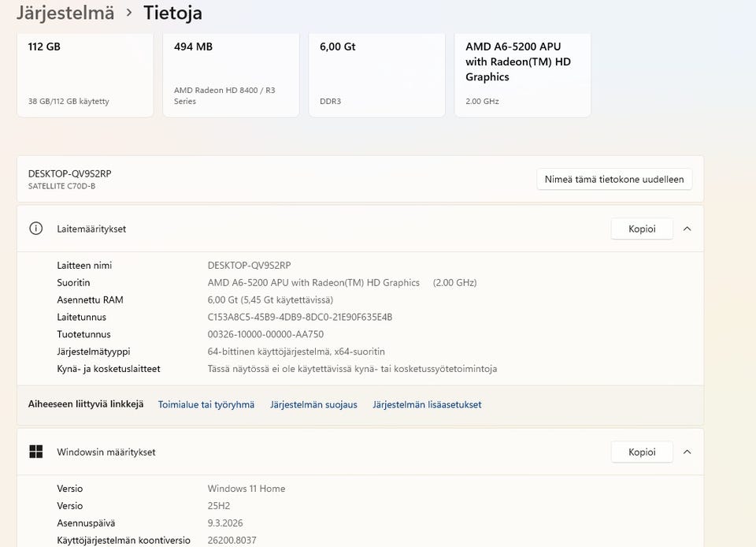Click the Tietoja page title
756x547 pixels.
pyautogui.click(x=172, y=13)
